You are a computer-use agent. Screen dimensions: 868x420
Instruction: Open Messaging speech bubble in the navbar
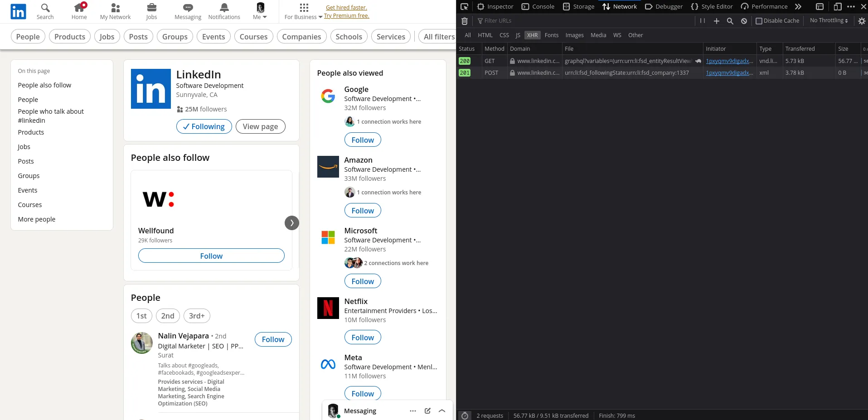[188, 12]
